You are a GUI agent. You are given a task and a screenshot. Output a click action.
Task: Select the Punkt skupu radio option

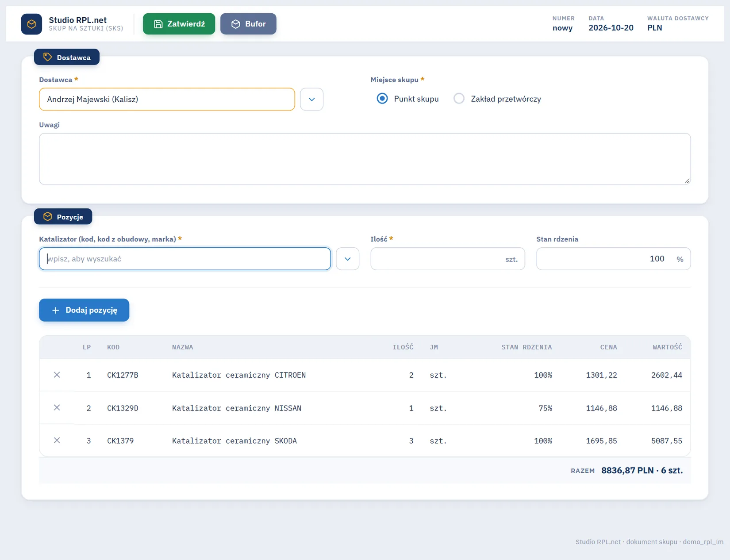(382, 99)
